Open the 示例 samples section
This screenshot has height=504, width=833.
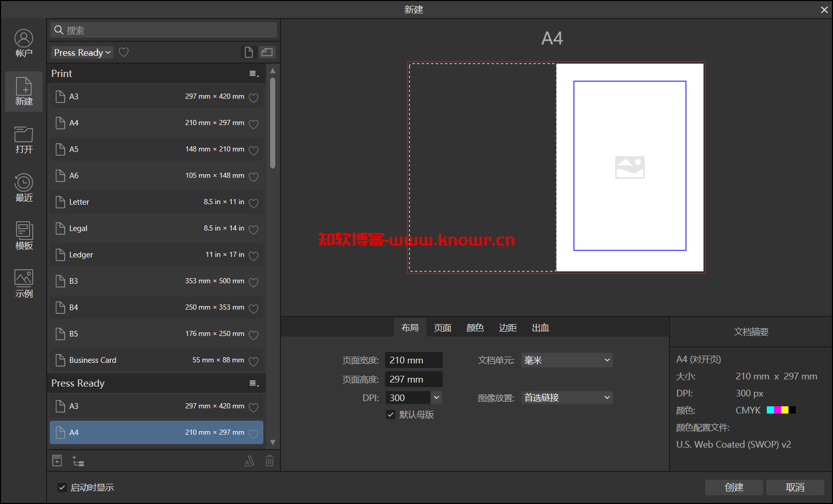pos(24,284)
